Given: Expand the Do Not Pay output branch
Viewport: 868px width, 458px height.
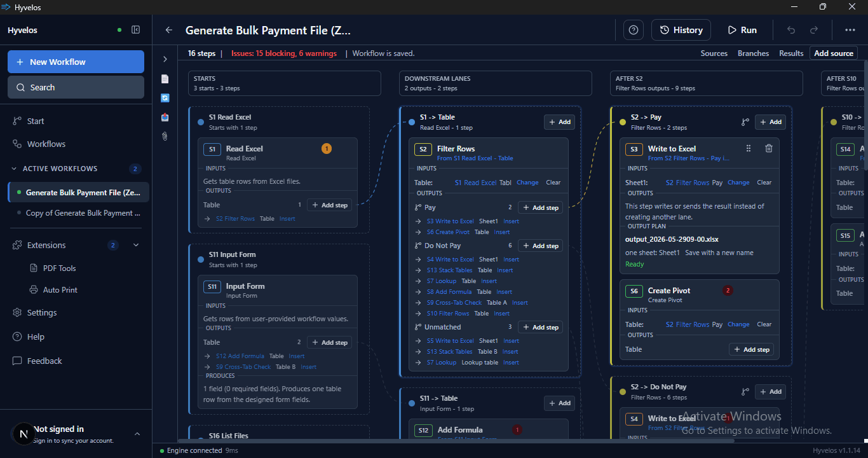Looking at the screenshot, I should pos(418,246).
